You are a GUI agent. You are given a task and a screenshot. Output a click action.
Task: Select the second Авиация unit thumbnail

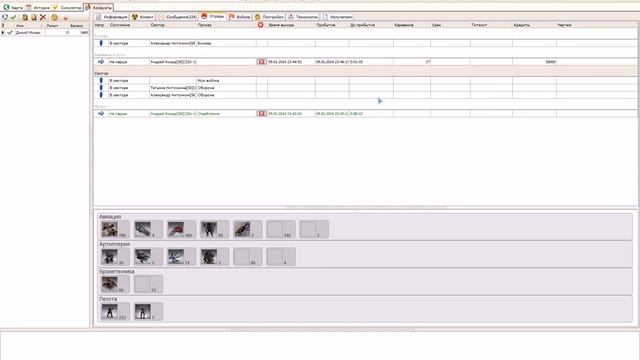143,229
